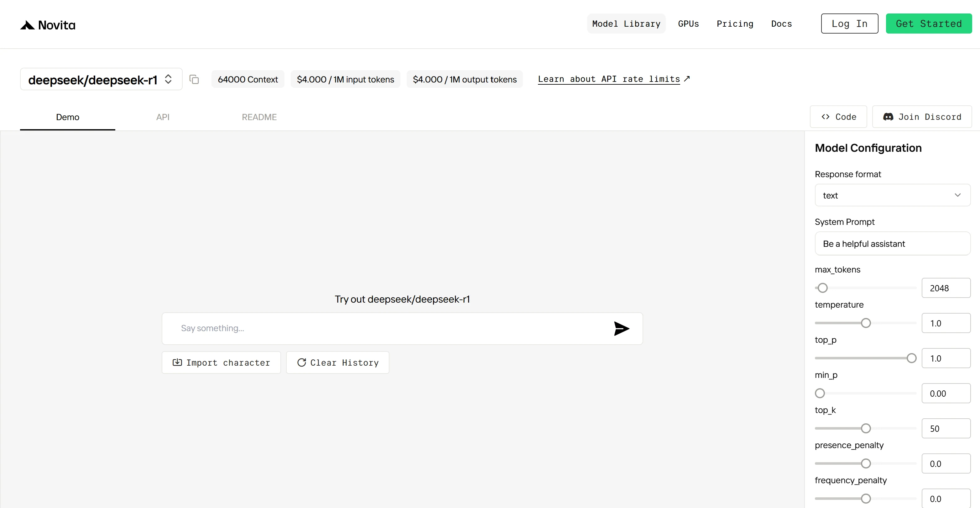The width and height of the screenshot is (980, 508).
Task: Click the top_p value field
Action: (x=946, y=358)
